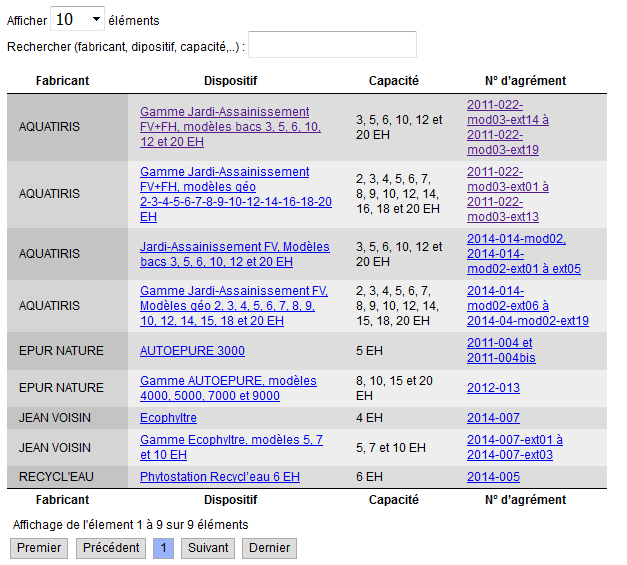Open Gamme AUTOEPURE modèles 4000-9000 link
This screenshot has width=627, height=565.
228,388
